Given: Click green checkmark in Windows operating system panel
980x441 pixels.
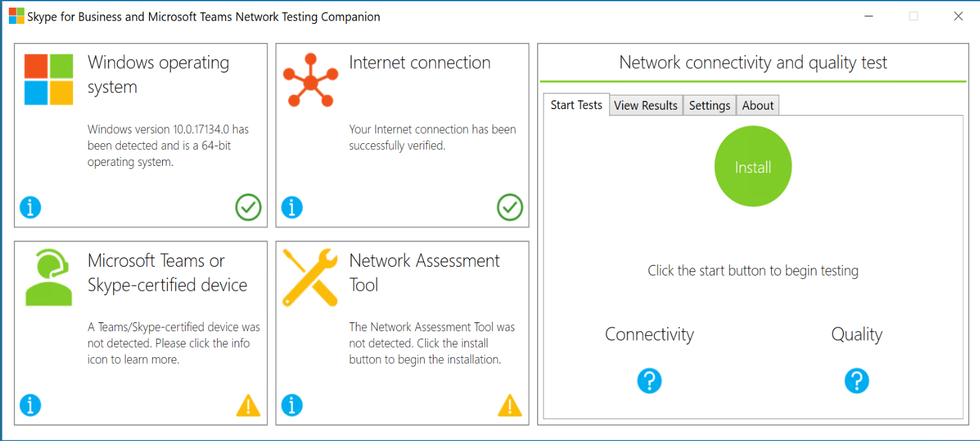Looking at the screenshot, I should (249, 207).
